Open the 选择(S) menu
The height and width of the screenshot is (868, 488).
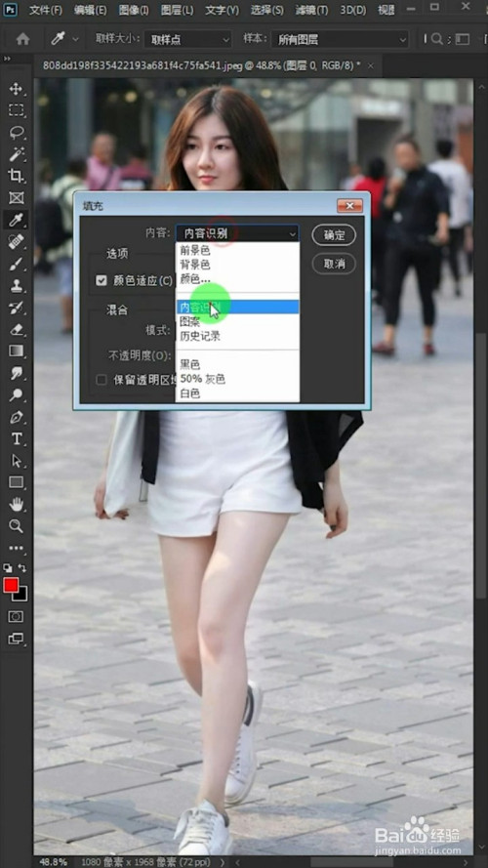coord(266,10)
